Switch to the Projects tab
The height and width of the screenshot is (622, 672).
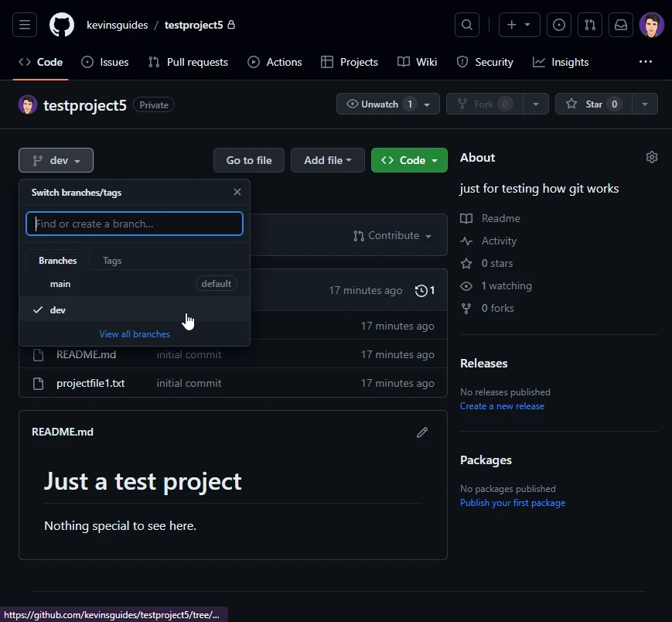click(x=350, y=62)
